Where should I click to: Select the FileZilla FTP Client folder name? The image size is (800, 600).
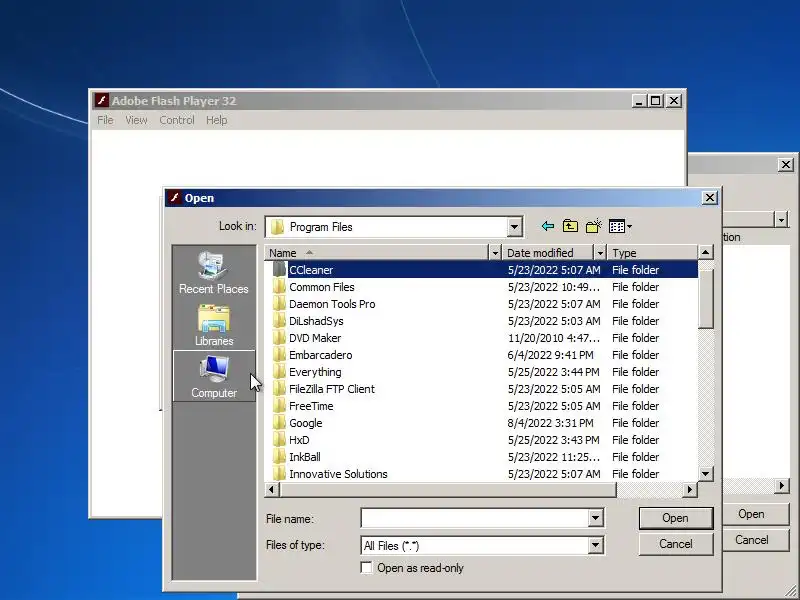[x=332, y=389]
